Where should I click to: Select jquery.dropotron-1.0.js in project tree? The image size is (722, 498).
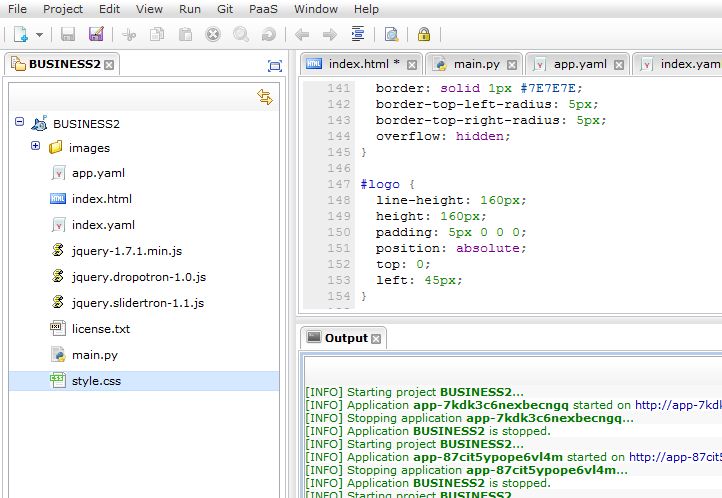138,276
